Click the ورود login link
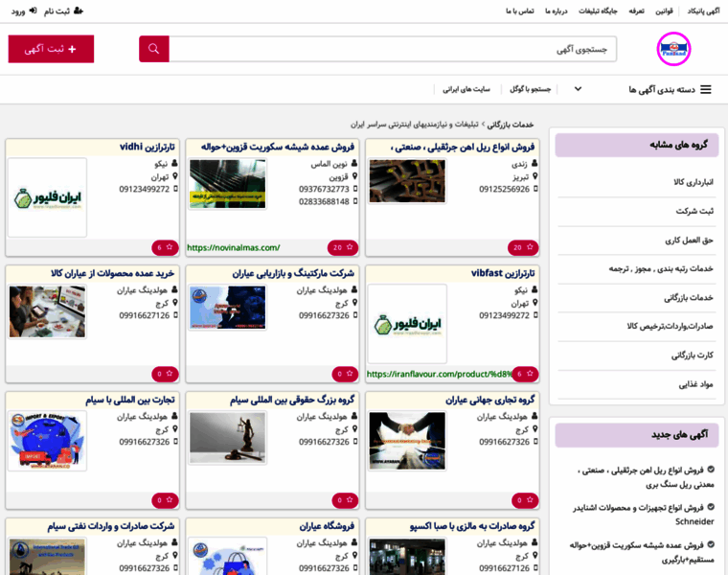This screenshot has height=575, width=728. [x=24, y=11]
